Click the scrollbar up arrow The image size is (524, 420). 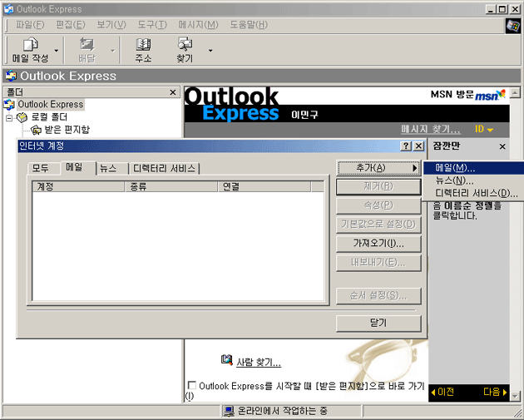pos(515,92)
